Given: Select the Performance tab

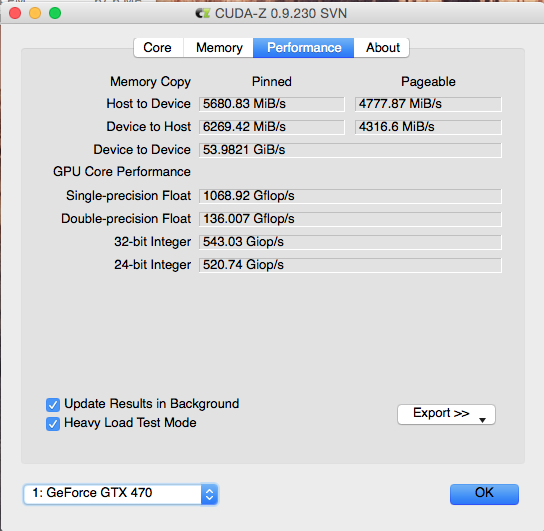Looking at the screenshot, I should (304, 48).
